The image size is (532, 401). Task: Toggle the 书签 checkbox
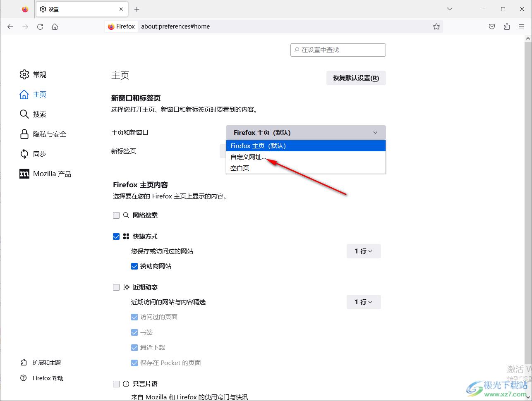134,332
